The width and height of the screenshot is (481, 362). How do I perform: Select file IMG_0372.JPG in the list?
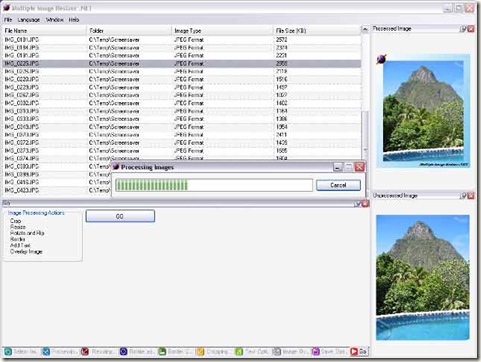click(x=182, y=143)
